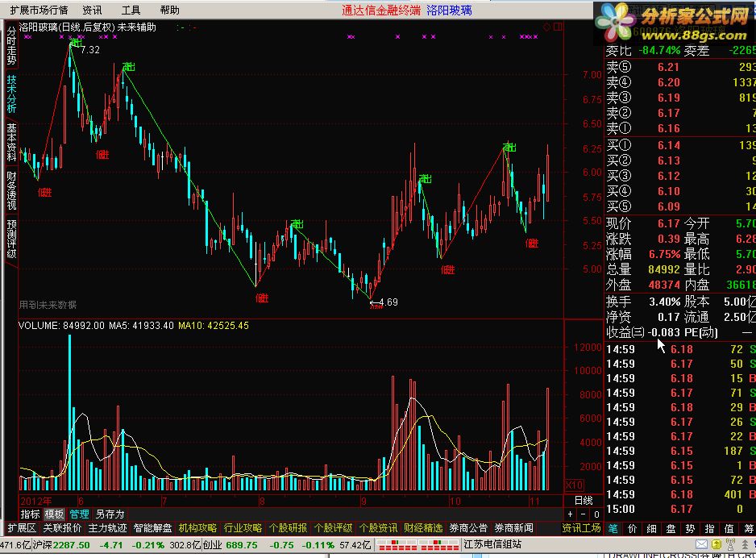
Task: Click the 换手 3.40% value
Action: pyautogui.click(x=664, y=302)
